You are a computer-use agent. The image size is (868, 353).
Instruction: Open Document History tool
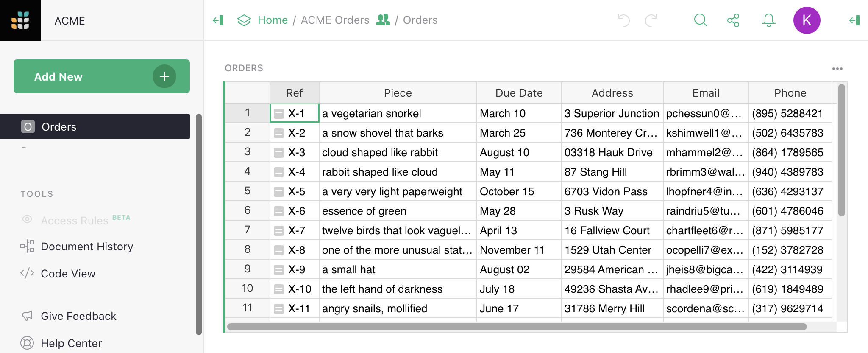click(x=86, y=247)
